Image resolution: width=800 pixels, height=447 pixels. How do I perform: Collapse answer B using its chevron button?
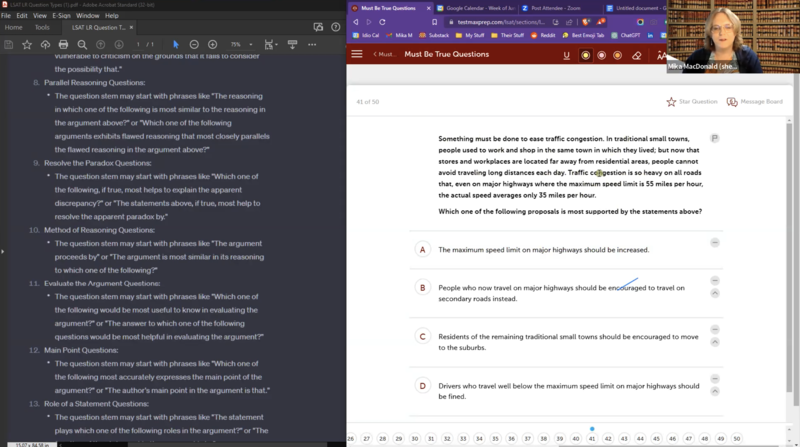click(715, 293)
